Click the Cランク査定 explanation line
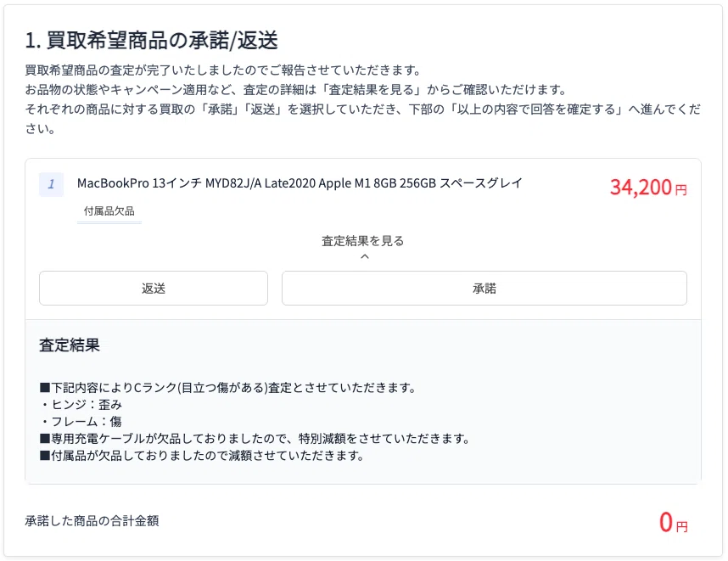The height and width of the screenshot is (561, 728). tap(227, 387)
